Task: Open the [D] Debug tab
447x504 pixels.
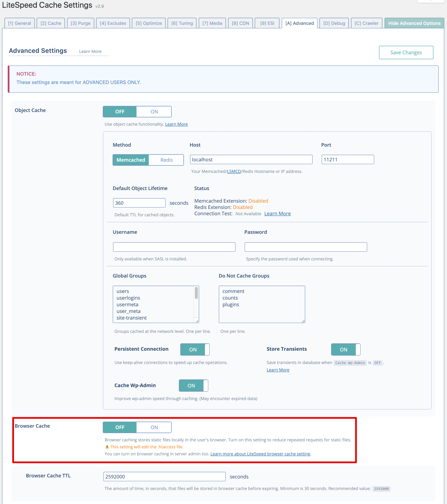Action: (x=334, y=23)
